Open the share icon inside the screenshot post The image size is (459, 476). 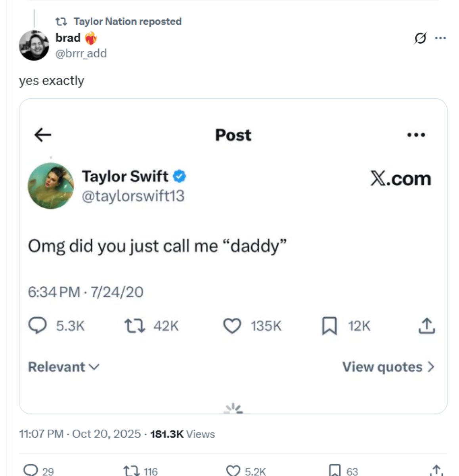[x=427, y=326]
